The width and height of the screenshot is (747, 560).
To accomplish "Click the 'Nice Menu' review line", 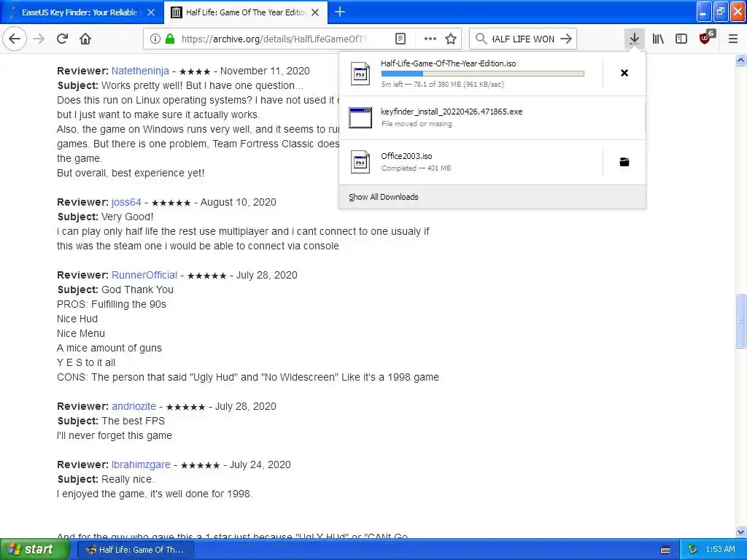I will 80,333.
